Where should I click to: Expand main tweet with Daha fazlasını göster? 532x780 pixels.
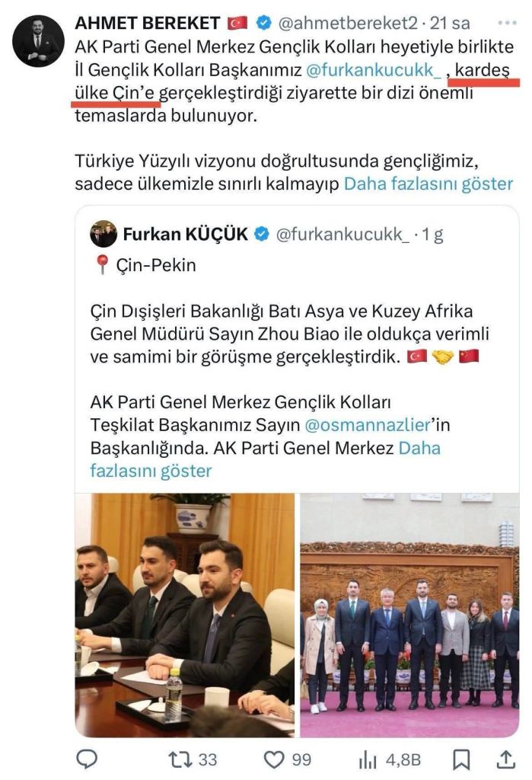point(428,184)
